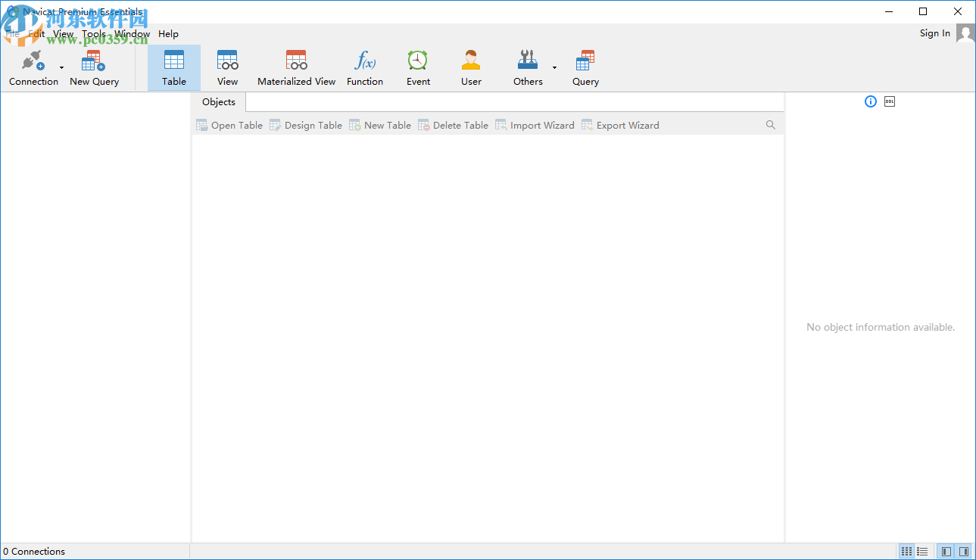Click the user avatar icon
Viewport: 976px width, 560px height.
[965, 33]
